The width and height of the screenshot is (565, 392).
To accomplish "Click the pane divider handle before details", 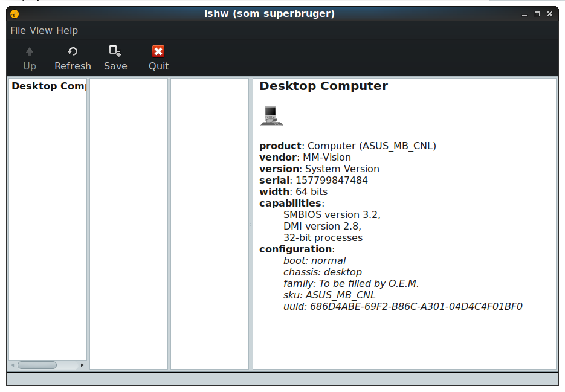I will pos(251,223).
